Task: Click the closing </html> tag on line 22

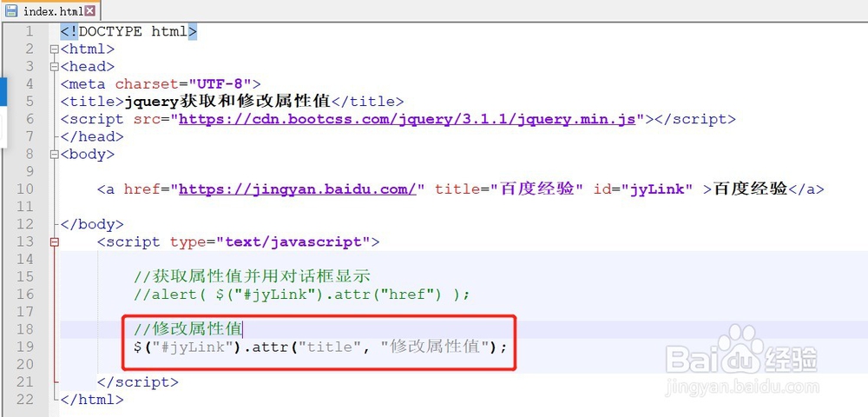Action: [92, 400]
